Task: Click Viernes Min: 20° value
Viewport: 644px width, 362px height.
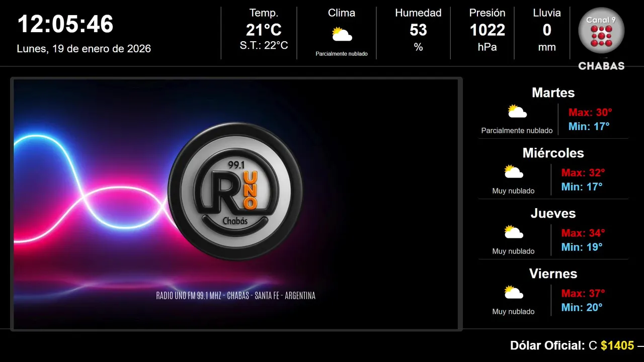Action: pos(582,308)
